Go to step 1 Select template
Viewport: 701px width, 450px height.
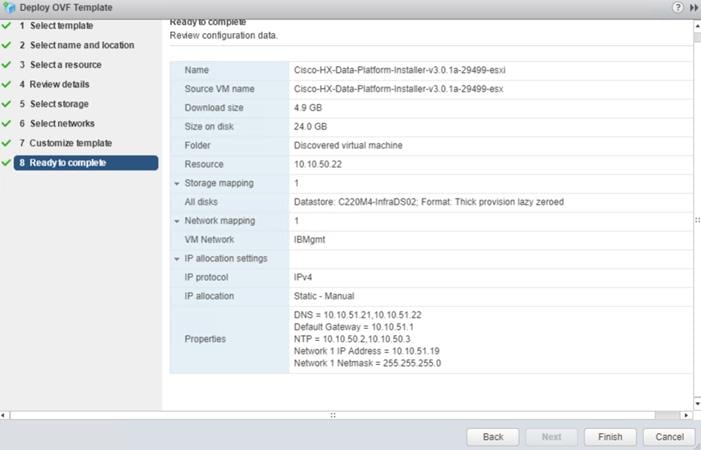click(56, 25)
